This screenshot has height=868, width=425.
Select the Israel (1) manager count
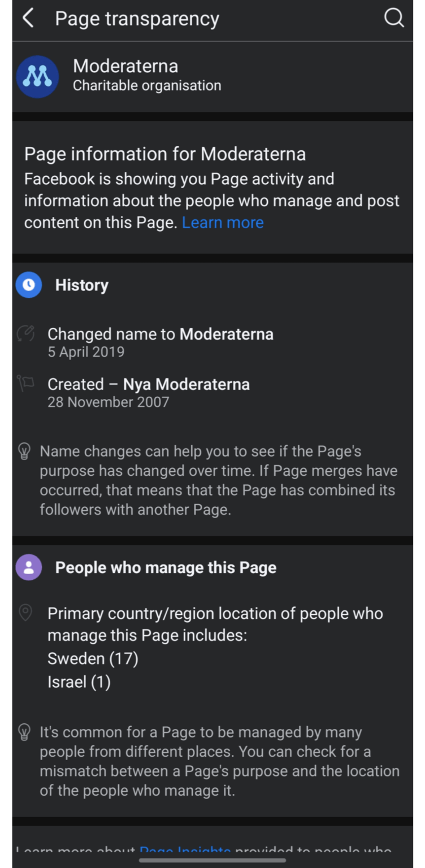[x=79, y=682]
